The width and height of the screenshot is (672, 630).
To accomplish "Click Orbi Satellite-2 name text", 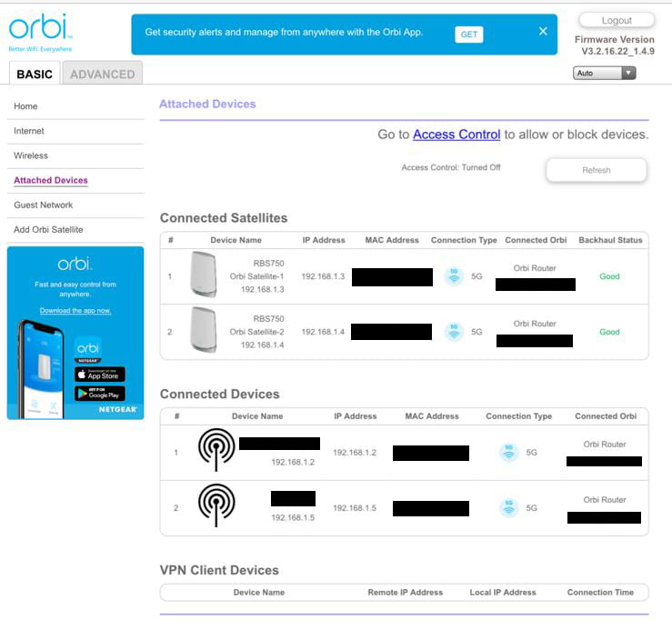I will pyautogui.click(x=256, y=332).
